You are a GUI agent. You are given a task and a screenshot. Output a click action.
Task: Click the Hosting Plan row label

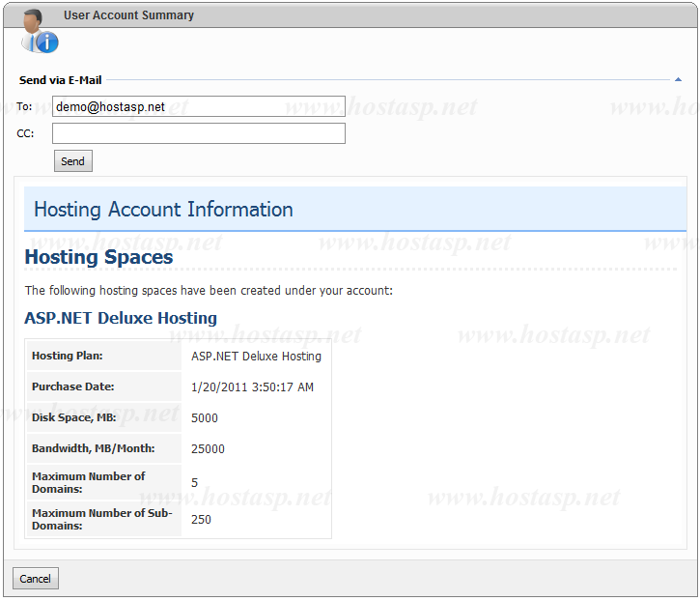pos(68,356)
